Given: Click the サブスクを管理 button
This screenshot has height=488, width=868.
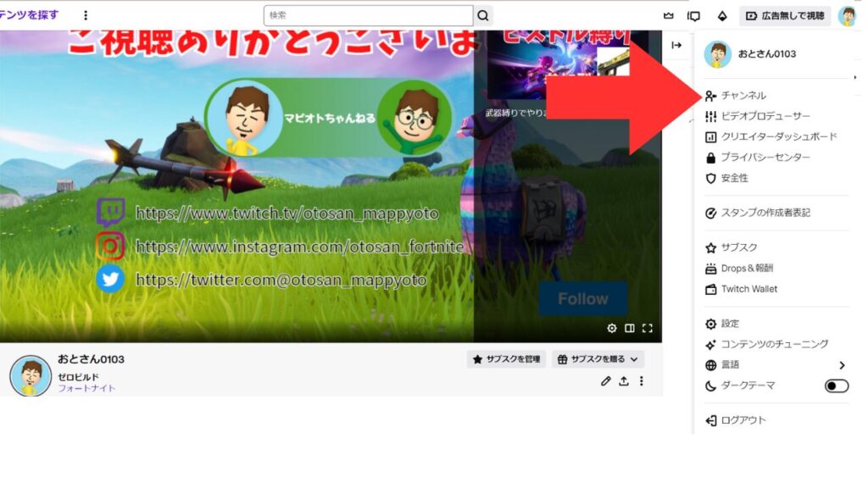Looking at the screenshot, I should [x=507, y=359].
